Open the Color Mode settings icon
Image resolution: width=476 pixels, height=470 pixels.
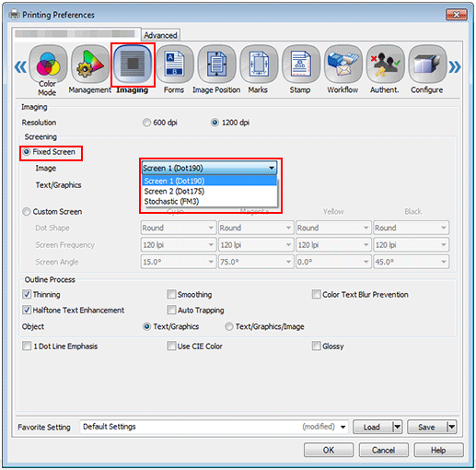pos(48,65)
